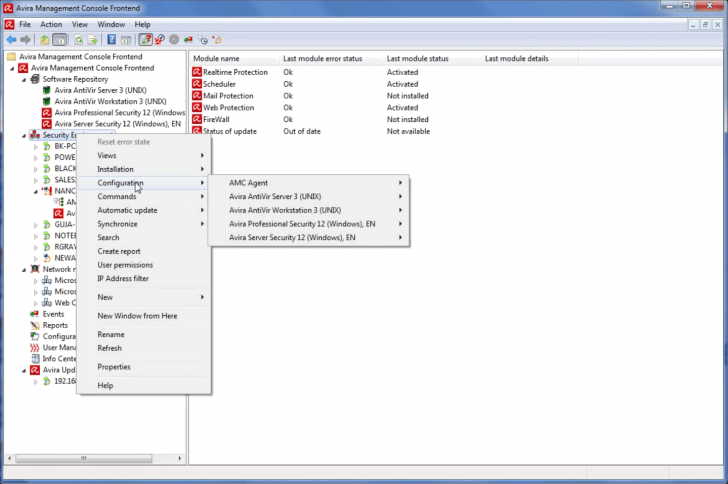This screenshot has width=728, height=484.
Task: Sort by Module name column header
Action: pyautogui.click(x=234, y=59)
